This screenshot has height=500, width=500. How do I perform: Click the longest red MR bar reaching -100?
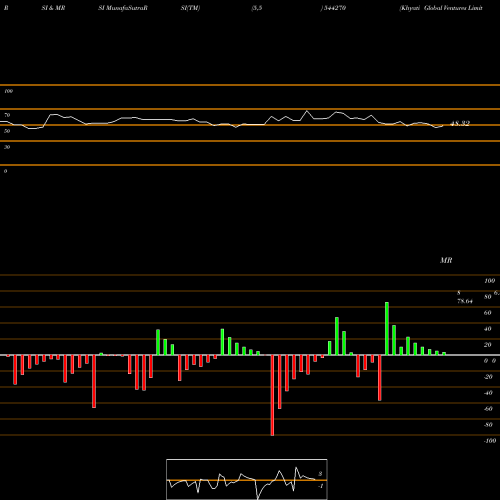point(272,395)
